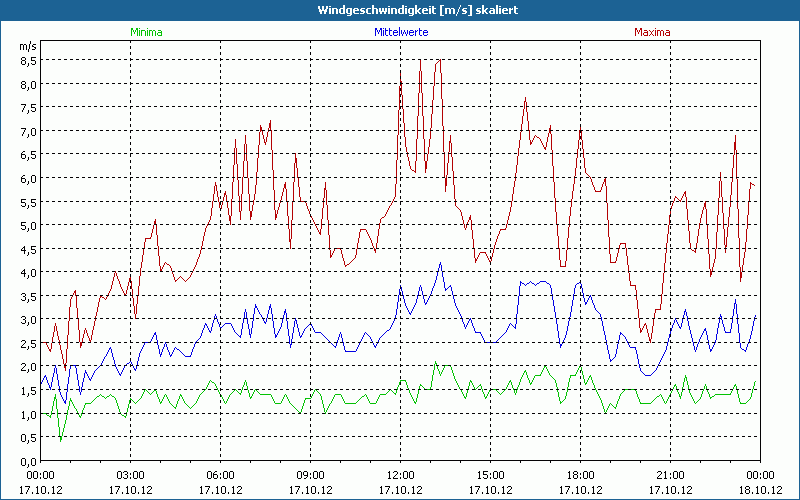Click the '0,5' y-axis value
This screenshot has height=500, width=800.
click(29, 438)
